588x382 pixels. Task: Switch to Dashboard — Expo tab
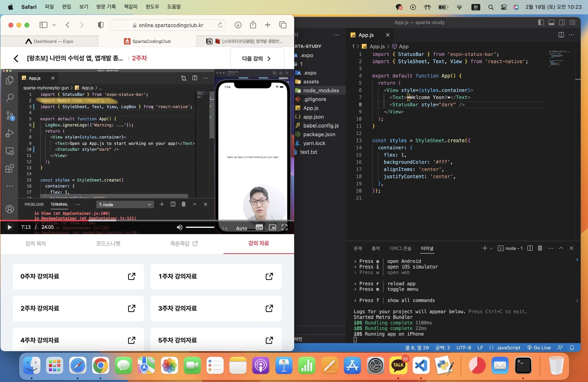click(x=49, y=41)
